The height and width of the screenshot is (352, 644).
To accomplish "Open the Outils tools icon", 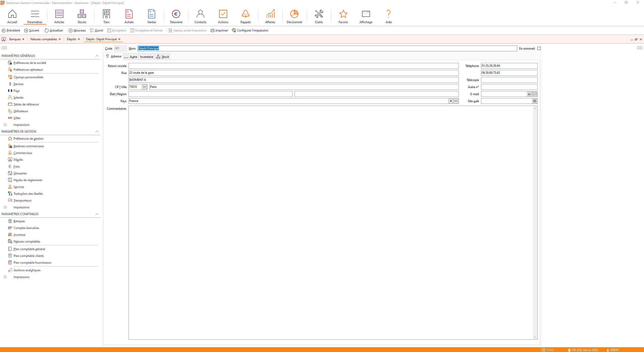I will tap(319, 17).
